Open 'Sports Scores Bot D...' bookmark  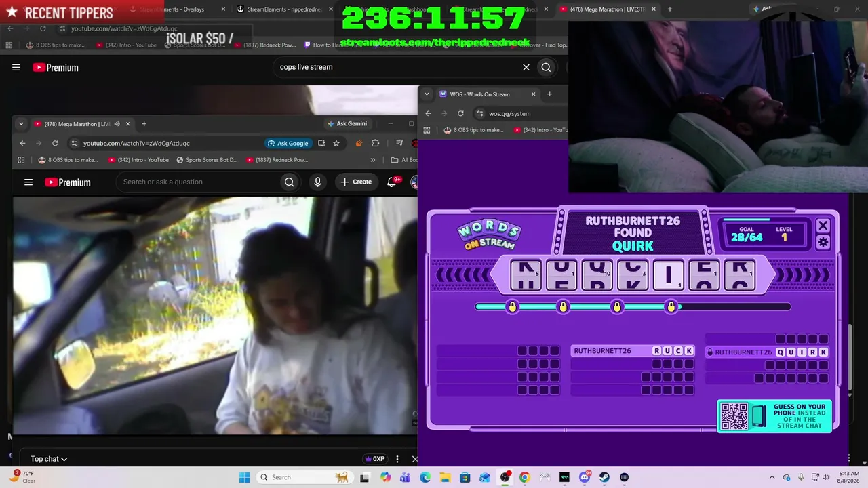pyautogui.click(x=207, y=160)
